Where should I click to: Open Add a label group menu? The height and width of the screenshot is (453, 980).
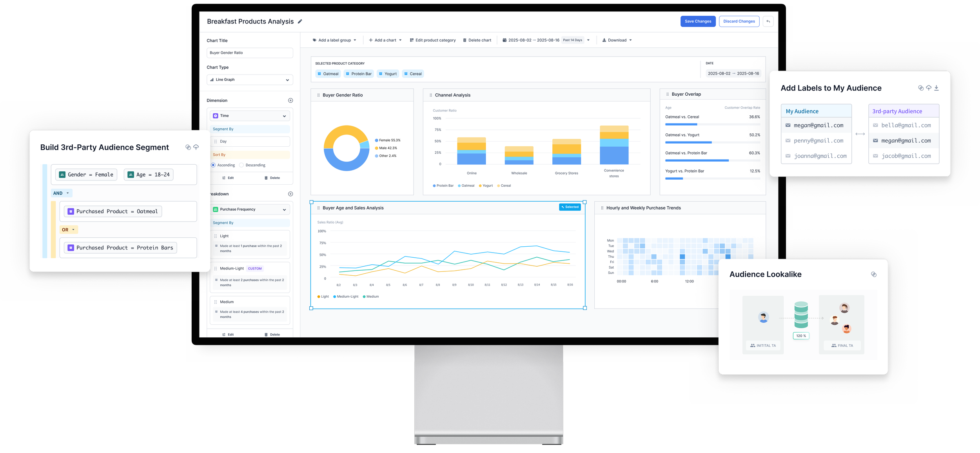[334, 40]
